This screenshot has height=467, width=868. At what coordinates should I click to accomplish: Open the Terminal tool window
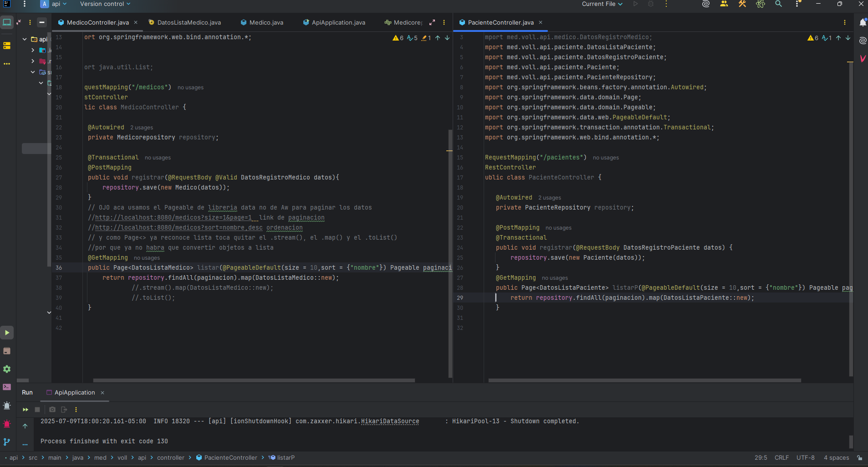(7, 387)
